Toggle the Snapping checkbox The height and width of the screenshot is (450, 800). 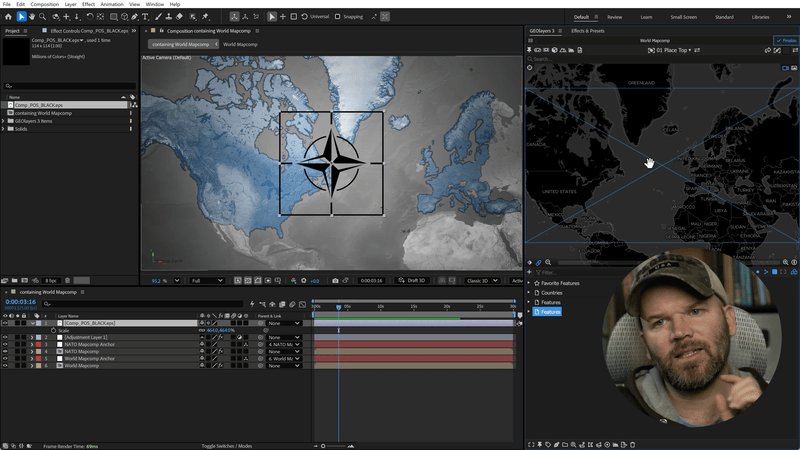pos(337,16)
